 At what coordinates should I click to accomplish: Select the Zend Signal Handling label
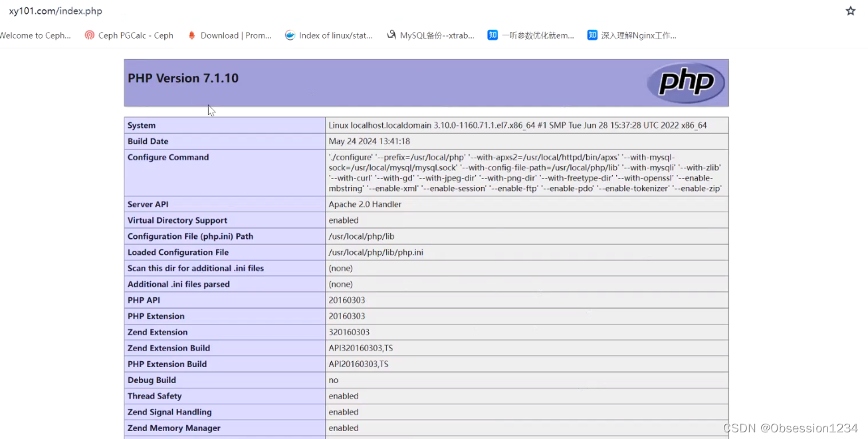(169, 412)
